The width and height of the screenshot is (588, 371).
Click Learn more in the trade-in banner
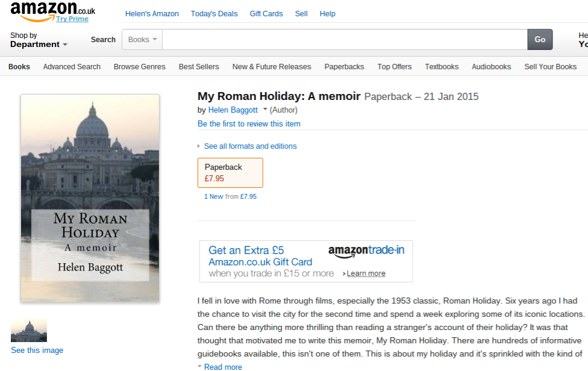(x=366, y=273)
